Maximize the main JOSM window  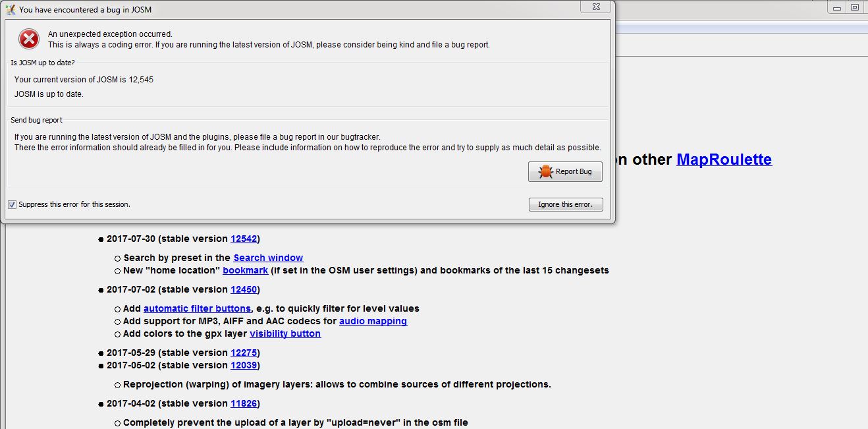pyautogui.click(x=855, y=7)
